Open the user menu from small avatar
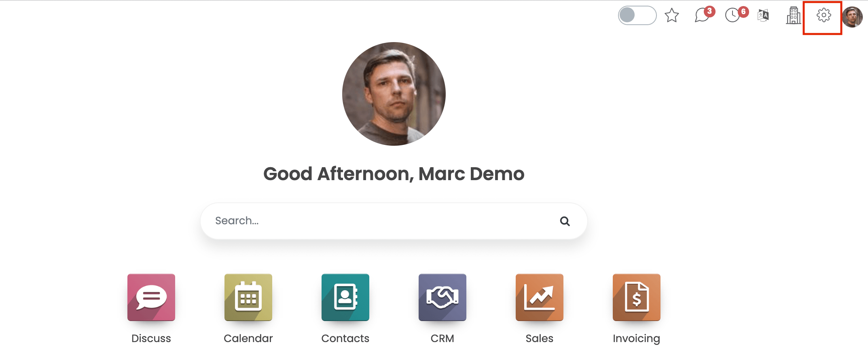This screenshot has width=868, height=353. pos(852,17)
